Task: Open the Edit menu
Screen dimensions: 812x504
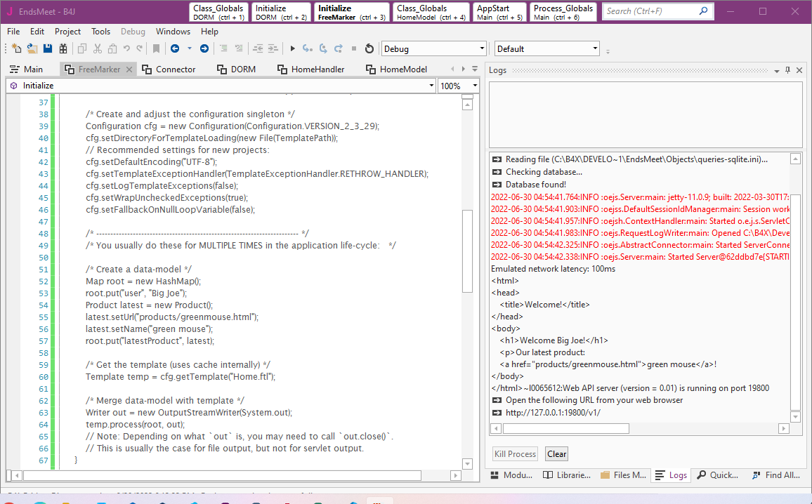Action: pos(37,32)
